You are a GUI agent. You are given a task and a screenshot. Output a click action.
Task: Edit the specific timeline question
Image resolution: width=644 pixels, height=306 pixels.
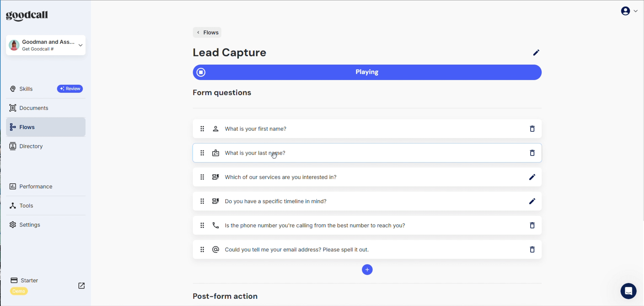(x=532, y=201)
